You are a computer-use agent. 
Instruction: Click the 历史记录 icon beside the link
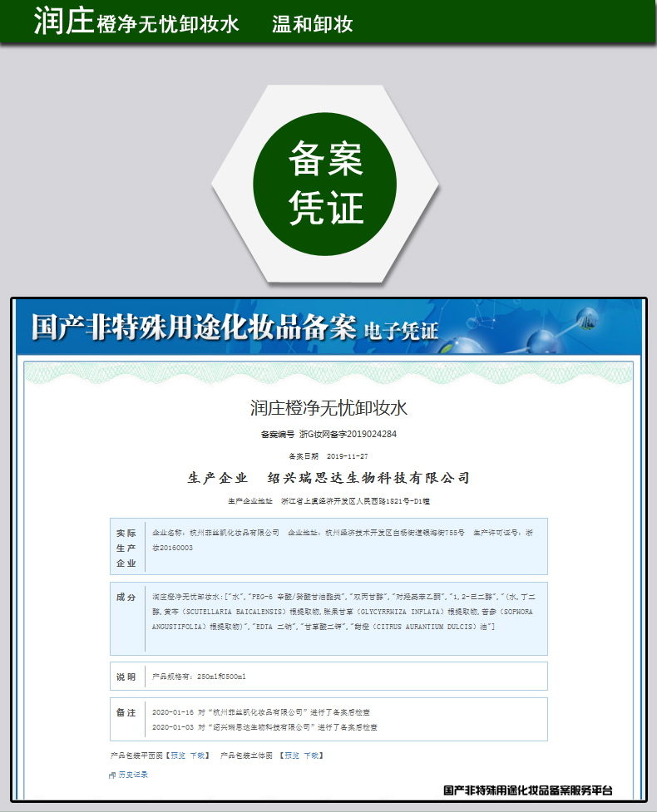112,775
